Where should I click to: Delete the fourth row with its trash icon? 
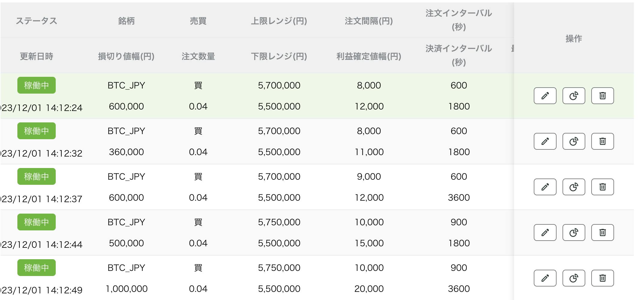[x=603, y=232]
